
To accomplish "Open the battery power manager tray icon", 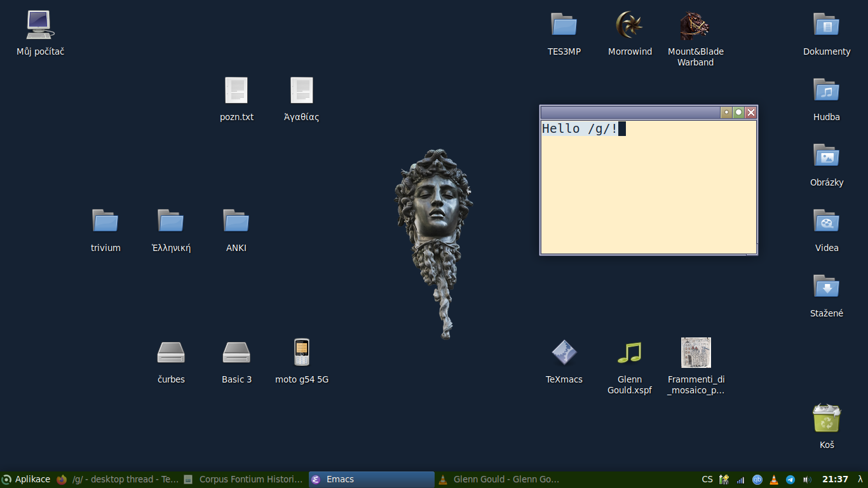I will pos(724,480).
